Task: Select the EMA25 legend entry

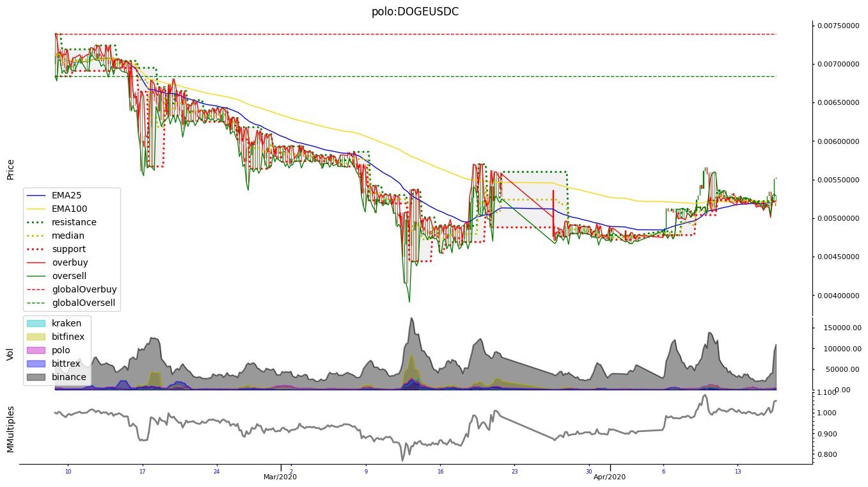Action: (67, 195)
